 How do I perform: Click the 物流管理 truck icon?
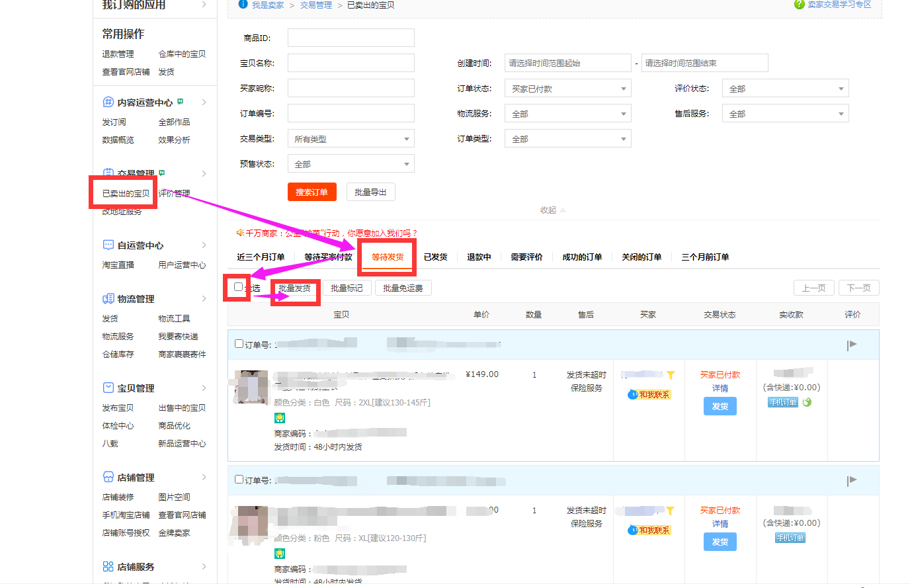pyautogui.click(x=108, y=299)
